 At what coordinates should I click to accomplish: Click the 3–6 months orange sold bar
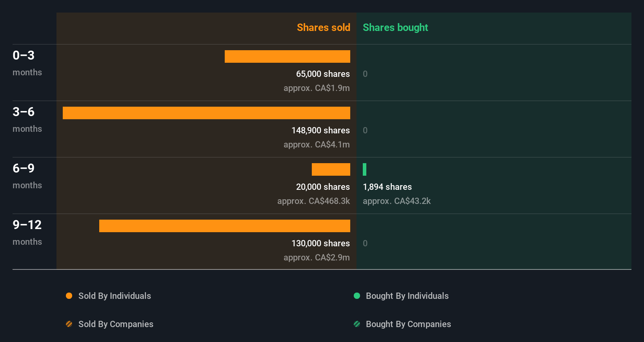206,113
